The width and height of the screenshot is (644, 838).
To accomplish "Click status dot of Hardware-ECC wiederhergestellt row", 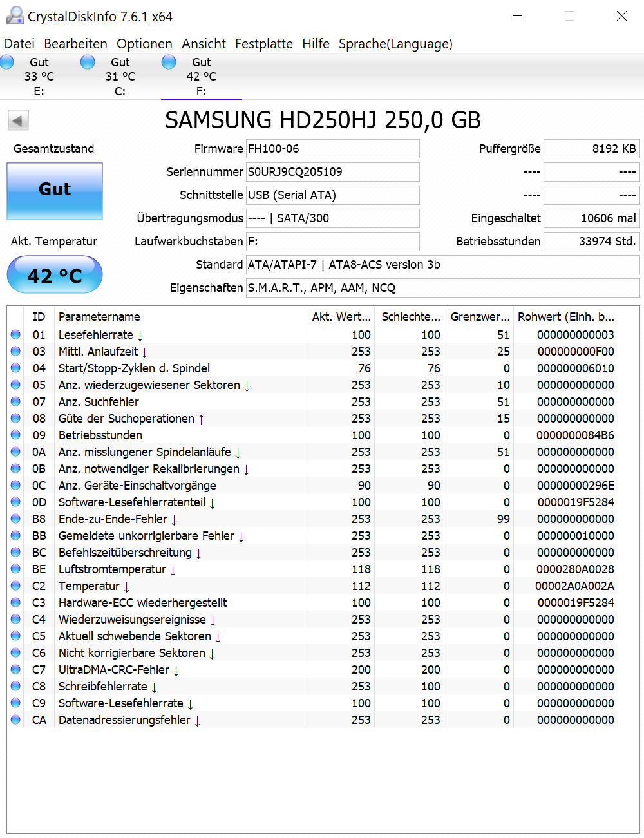I will 15,602.
